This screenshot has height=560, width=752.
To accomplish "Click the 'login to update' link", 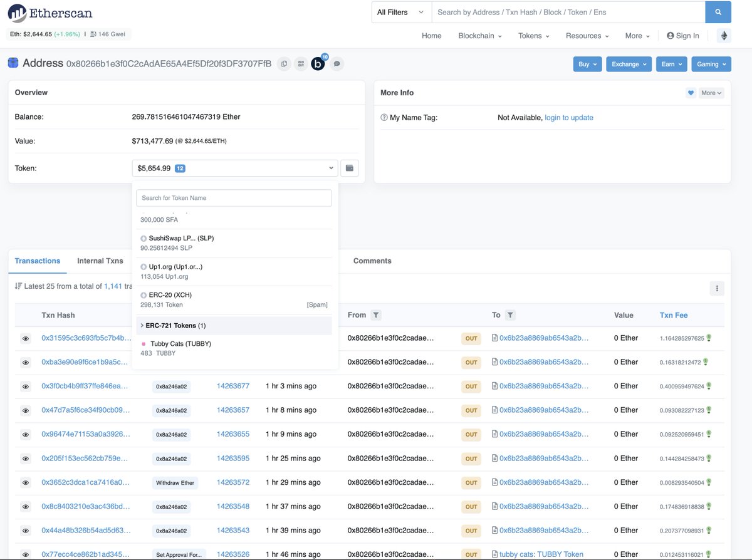I will 569,118.
